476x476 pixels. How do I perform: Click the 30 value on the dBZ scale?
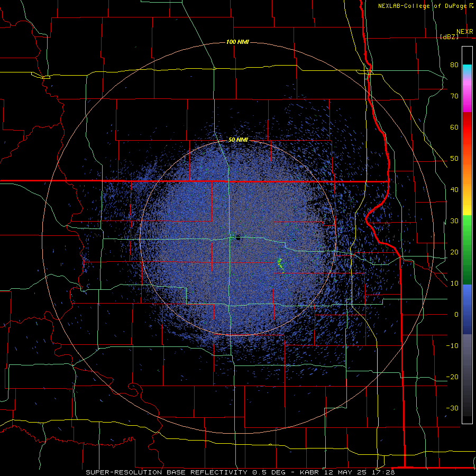point(454,221)
